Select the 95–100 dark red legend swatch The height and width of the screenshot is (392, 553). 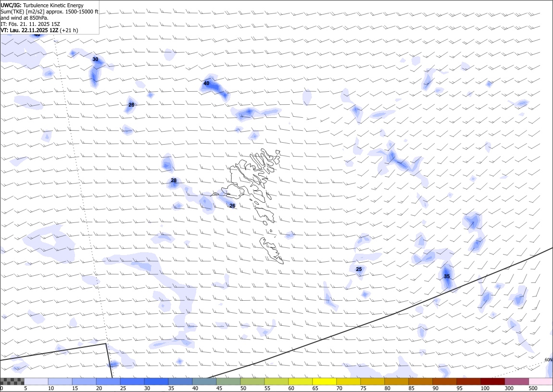pyautogui.click(x=468, y=381)
